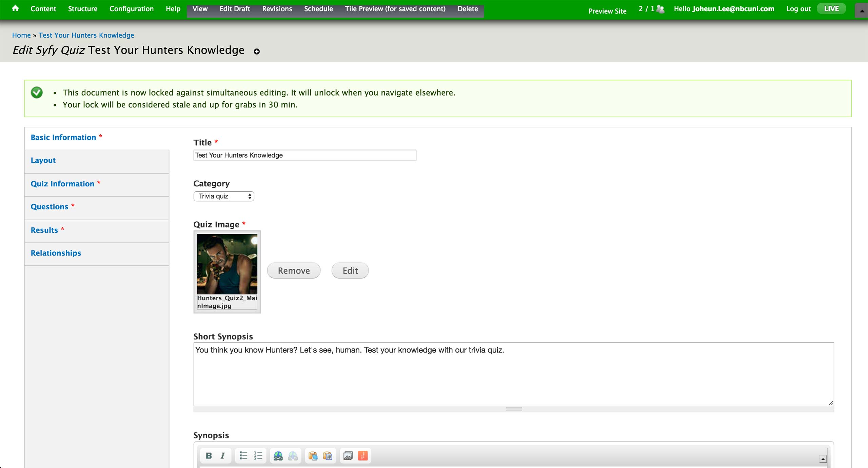Viewport: 868px width, 468px height.
Task: Click the Home icon in admin bar
Action: [15, 8]
